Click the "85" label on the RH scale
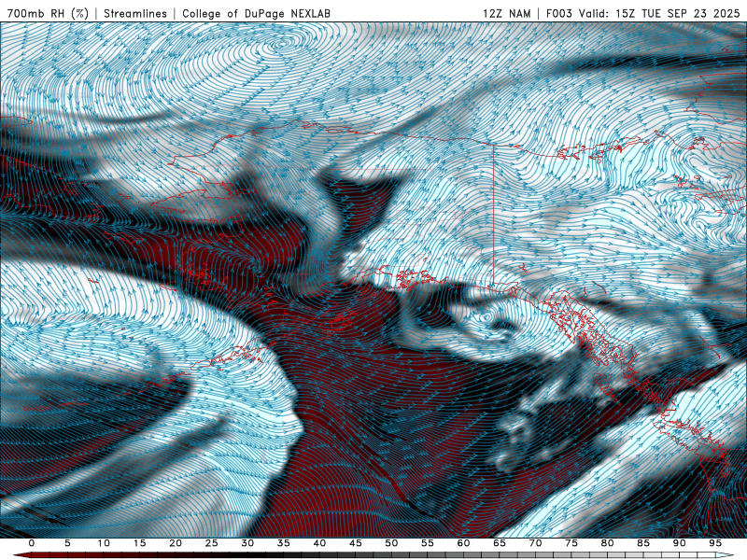 coord(643,543)
